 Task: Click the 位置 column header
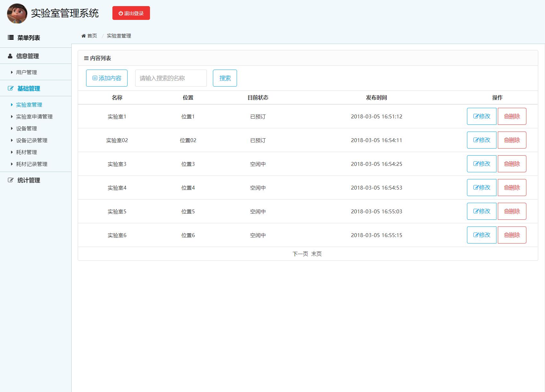tap(188, 98)
